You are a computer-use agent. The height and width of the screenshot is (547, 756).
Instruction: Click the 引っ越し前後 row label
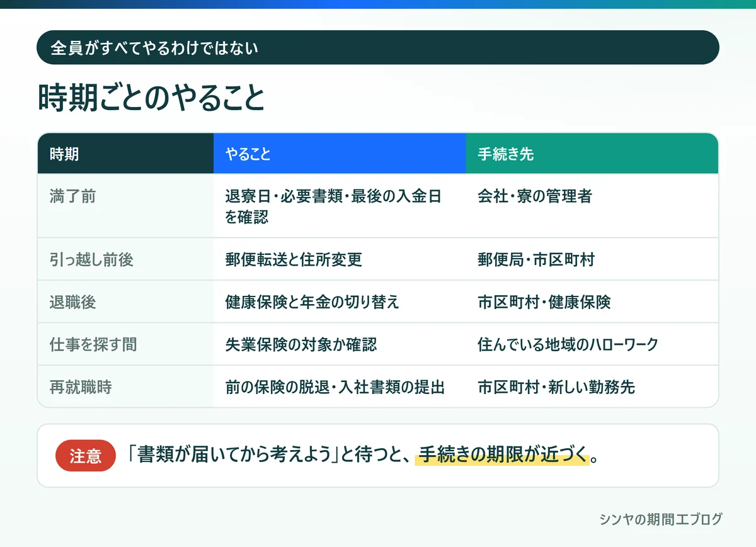tap(125, 259)
